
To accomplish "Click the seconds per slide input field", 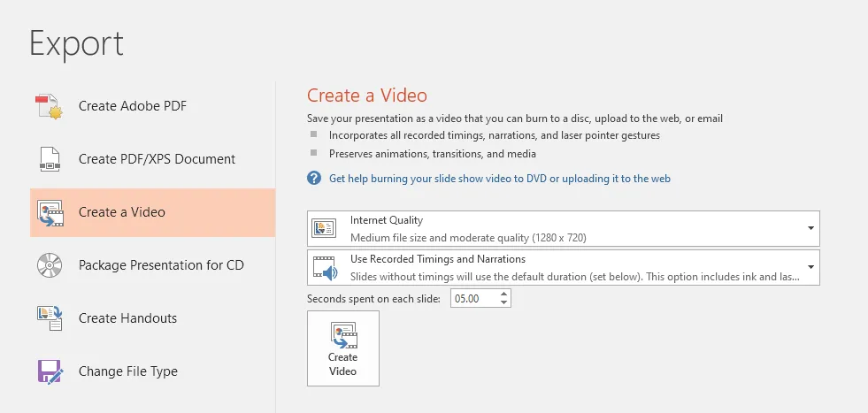I will point(473,299).
